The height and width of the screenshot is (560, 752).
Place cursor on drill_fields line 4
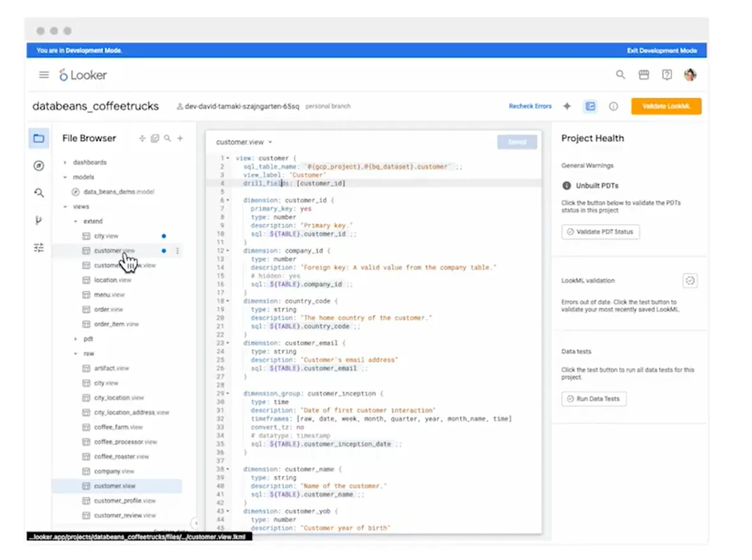[294, 183]
